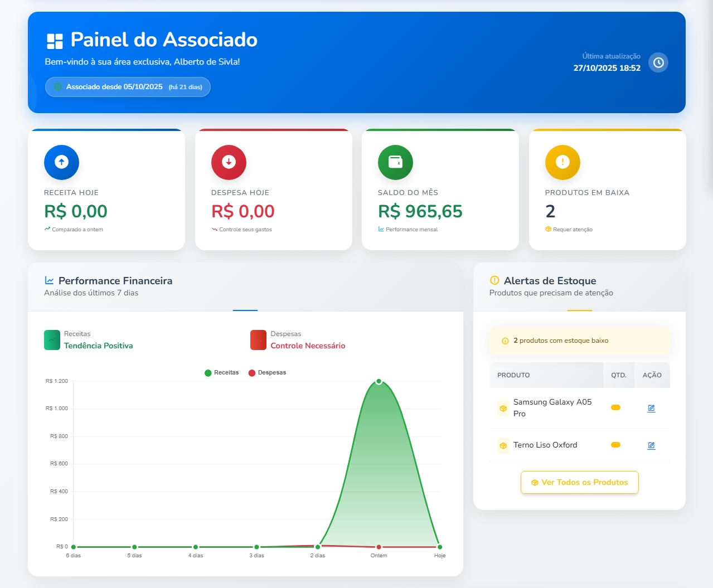Click the yellow alert icon on Produtos em Baixa
This screenshot has width=713, height=588.
click(562, 162)
